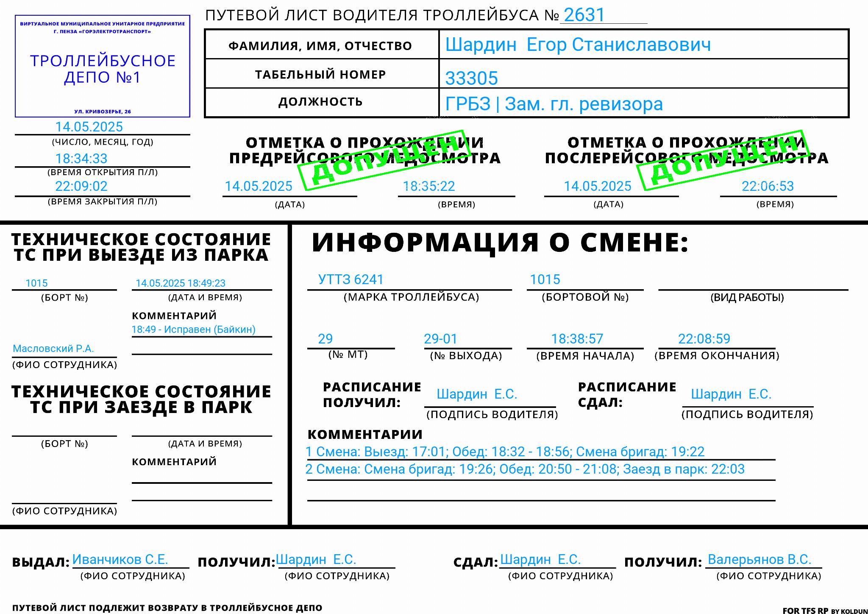Click the departure datetime 14.05.2025 18:49:23
Viewport: 868px width, 614px height.
(x=181, y=283)
